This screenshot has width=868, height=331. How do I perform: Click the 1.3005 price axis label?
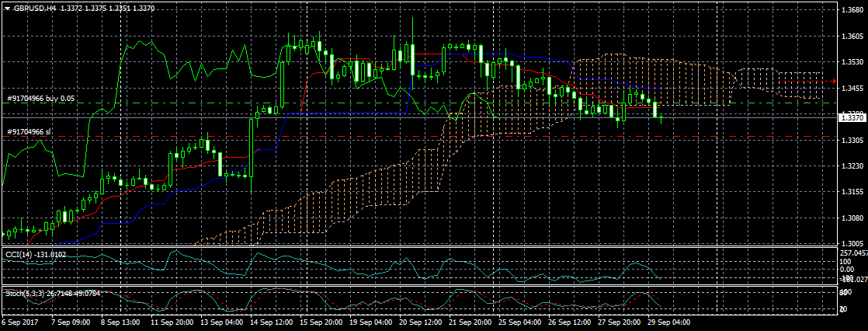852,243
